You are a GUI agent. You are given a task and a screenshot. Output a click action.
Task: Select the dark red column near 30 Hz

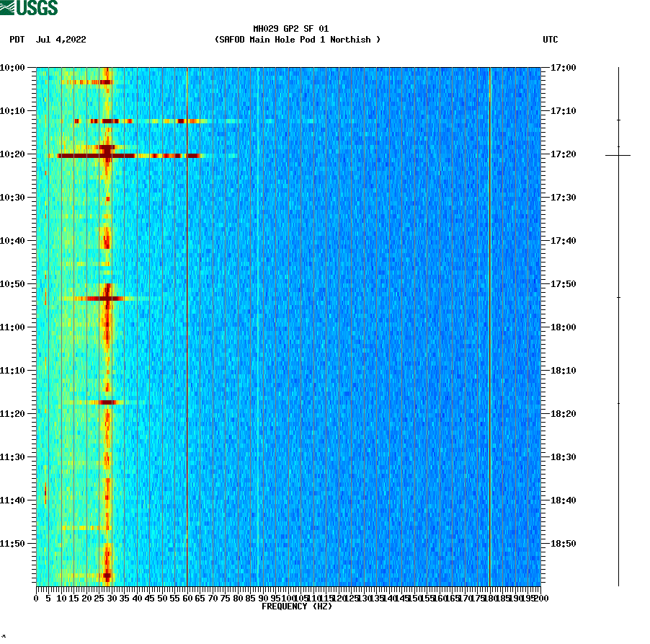[107, 325]
